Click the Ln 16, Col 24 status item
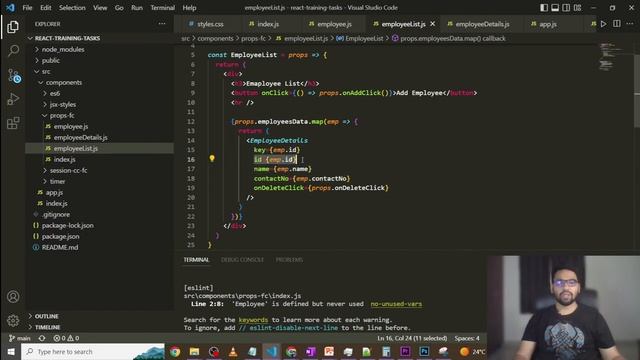 click(x=412, y=338)
